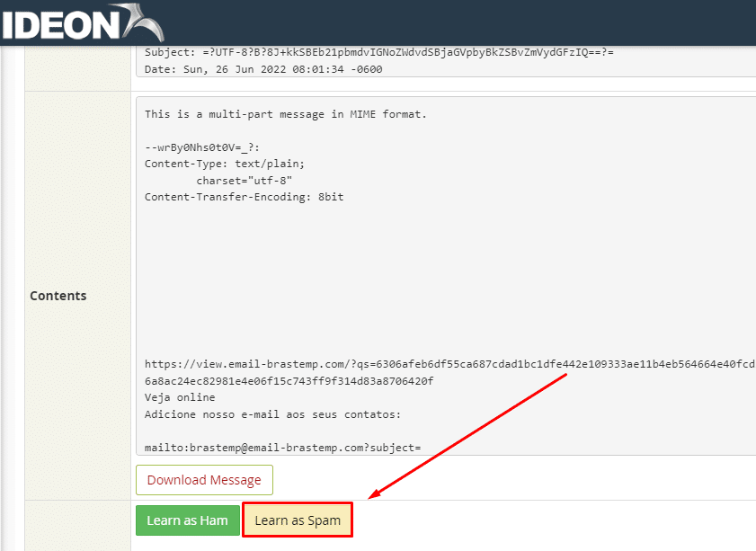Viewport: 756px width, 551px height.
Task: Select the Subject header line
Action: (360, 52)
